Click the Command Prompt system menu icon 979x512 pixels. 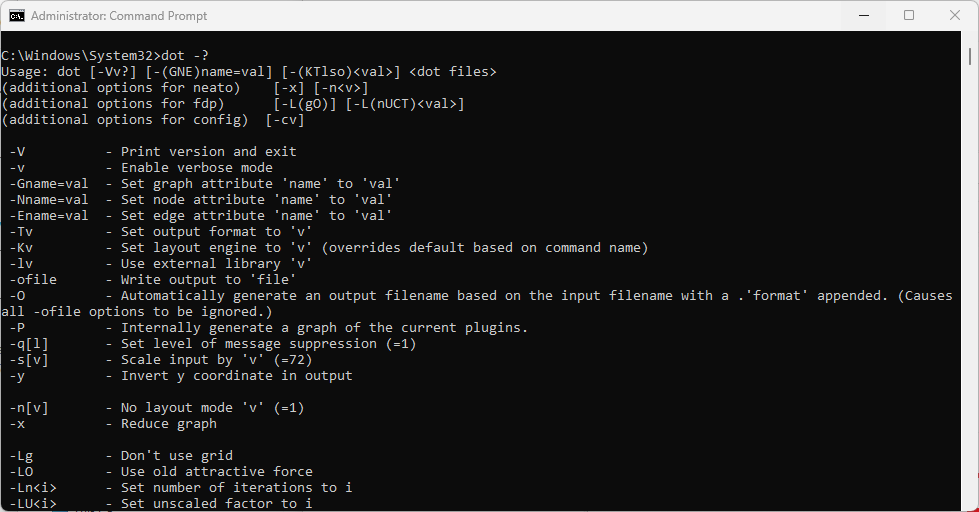[17, 15]
